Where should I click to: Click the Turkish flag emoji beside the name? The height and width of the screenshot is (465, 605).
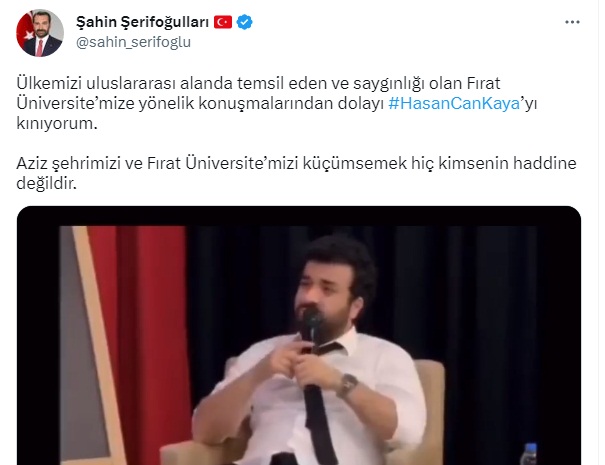click(x=223, y=22)
